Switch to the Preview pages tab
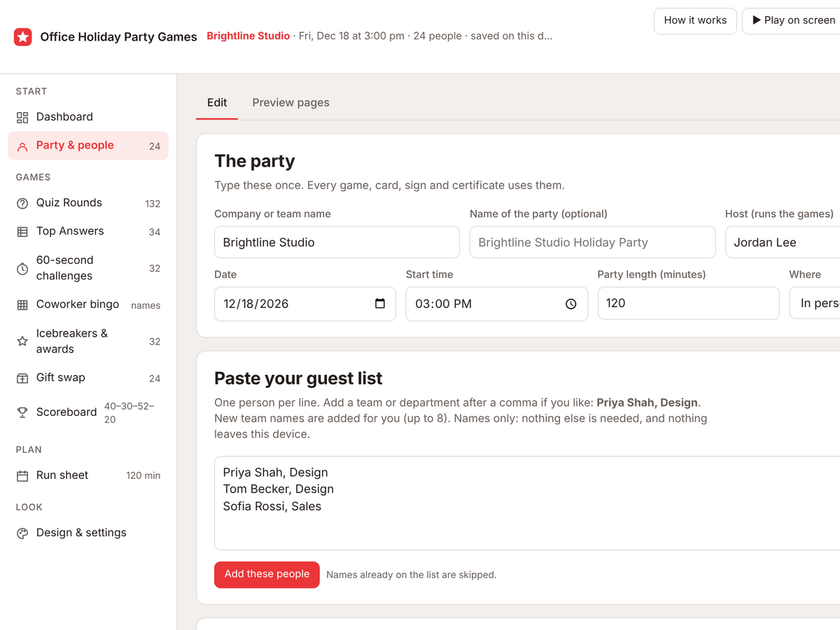Viewport: 840px width, 630px height. click(x=290, y=103)
